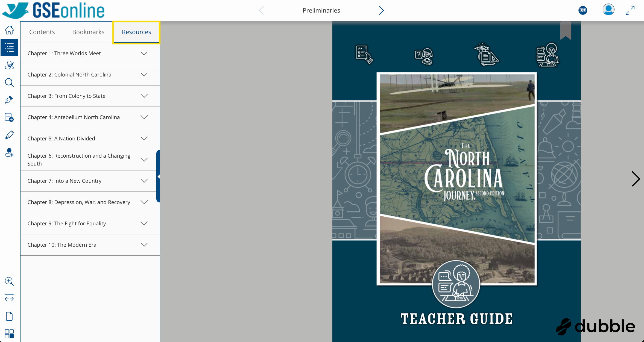Click the GSEonline logo

[53, 10]
